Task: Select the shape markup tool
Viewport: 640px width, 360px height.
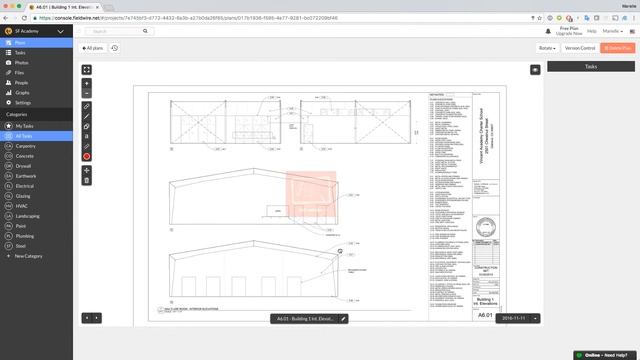Action: pyautogui.click(x=87, y=127)
